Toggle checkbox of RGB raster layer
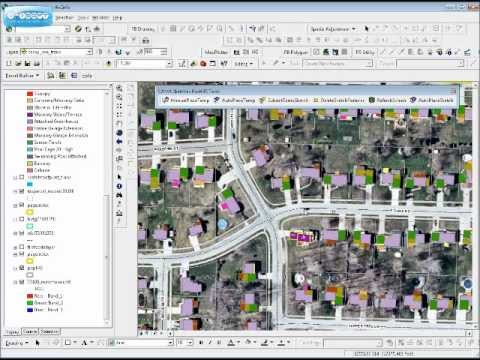The width and height of the screenshot is (480, 360). (22, 282)
